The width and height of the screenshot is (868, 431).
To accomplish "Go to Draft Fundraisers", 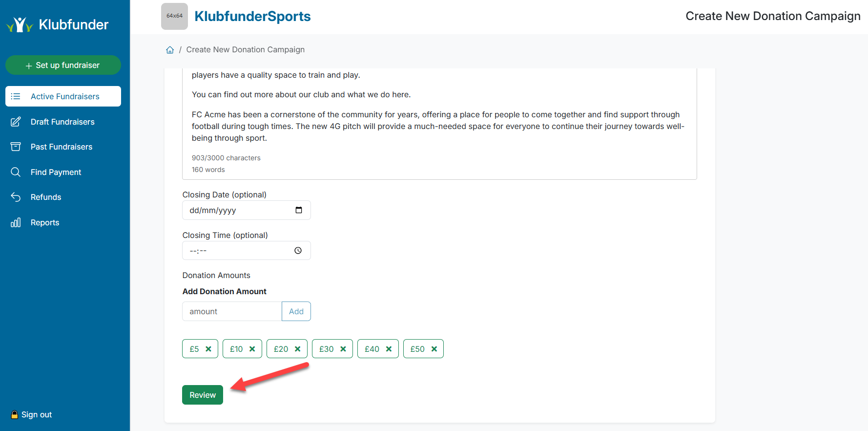I will point(62,122).
